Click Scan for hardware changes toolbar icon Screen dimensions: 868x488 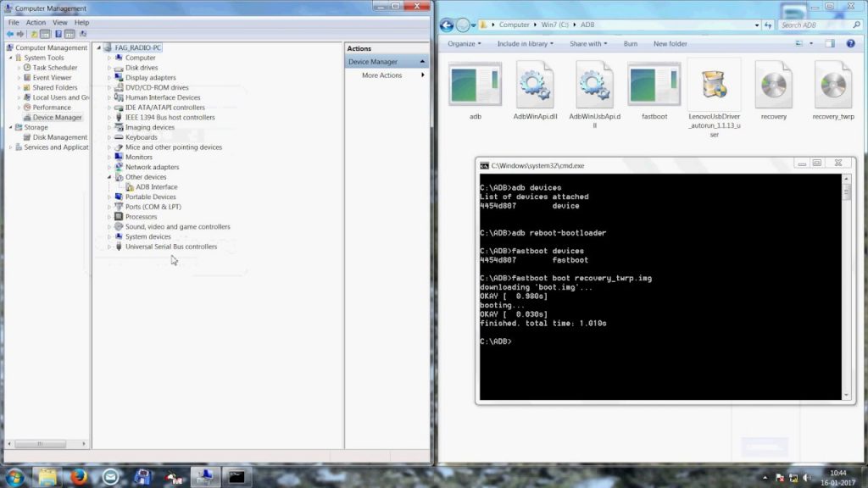click(x=83, y=34)
